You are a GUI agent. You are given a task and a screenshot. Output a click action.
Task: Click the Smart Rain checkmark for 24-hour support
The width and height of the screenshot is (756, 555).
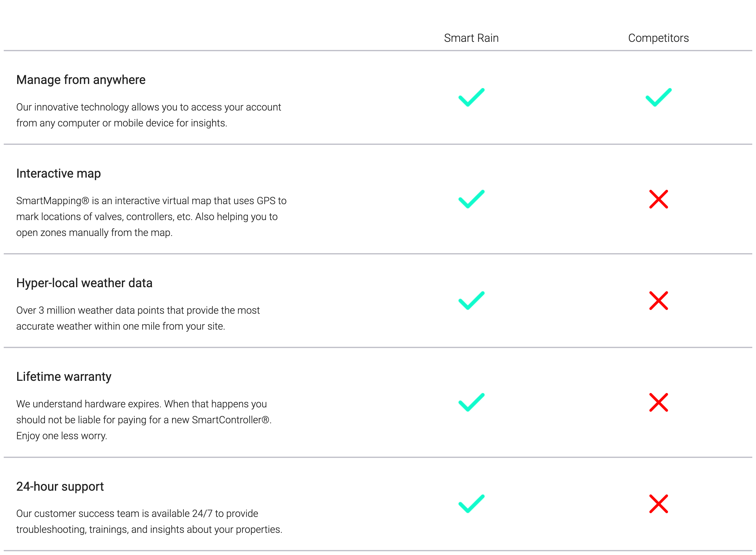click(471, 504)
